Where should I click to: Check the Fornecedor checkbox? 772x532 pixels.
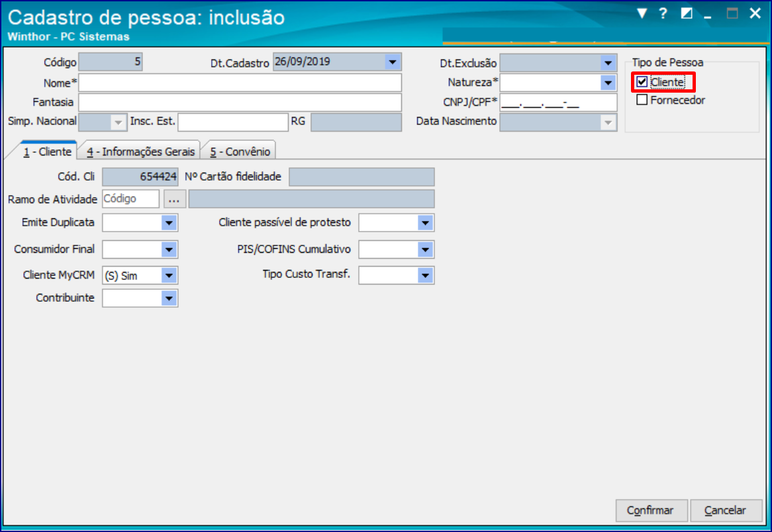click(642, 100)
